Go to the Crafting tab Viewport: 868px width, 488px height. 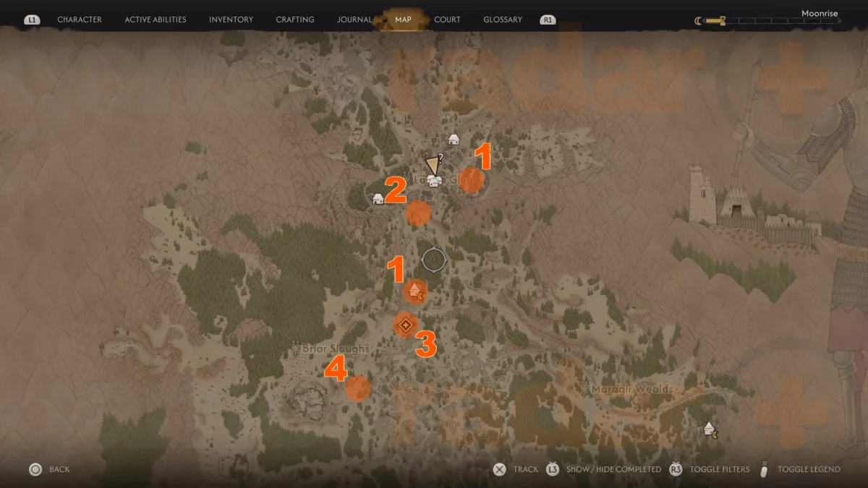pos(295,20)
